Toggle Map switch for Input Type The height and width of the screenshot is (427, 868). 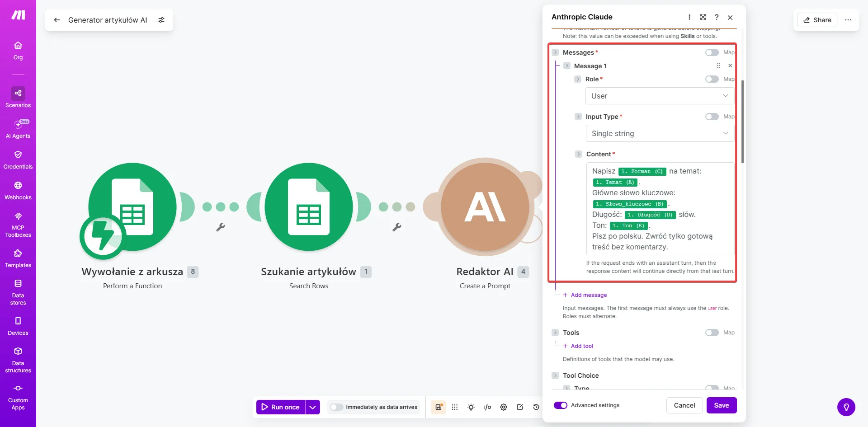tap(712, 117)
